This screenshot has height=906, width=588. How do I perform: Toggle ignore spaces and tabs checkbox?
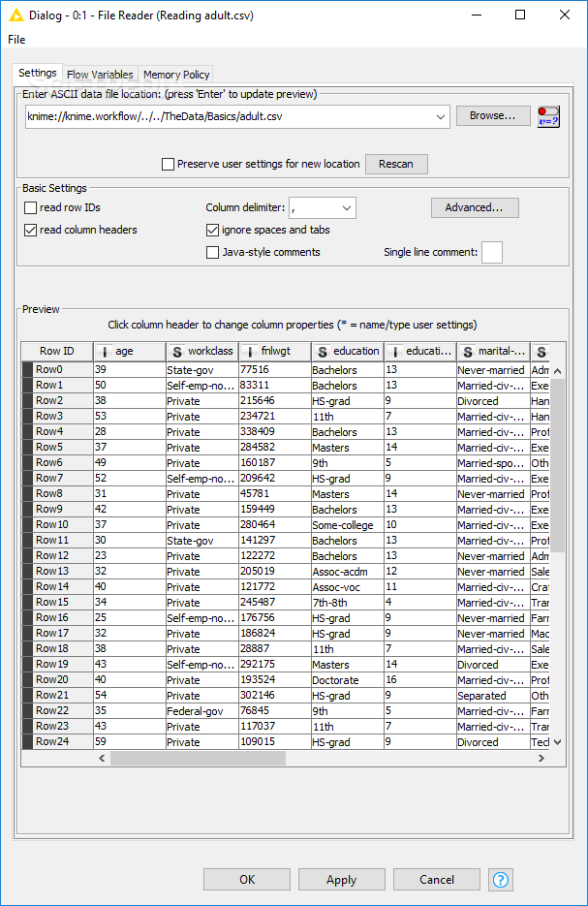coord(212,230)
